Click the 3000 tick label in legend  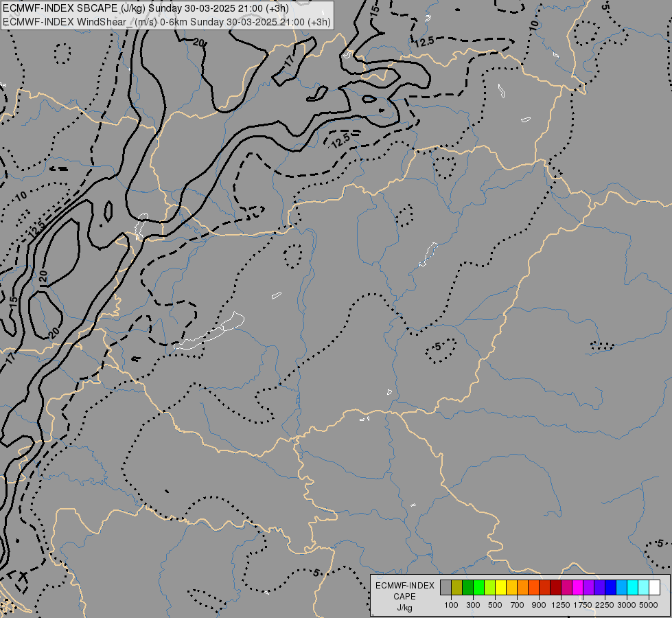pos(627,605)
